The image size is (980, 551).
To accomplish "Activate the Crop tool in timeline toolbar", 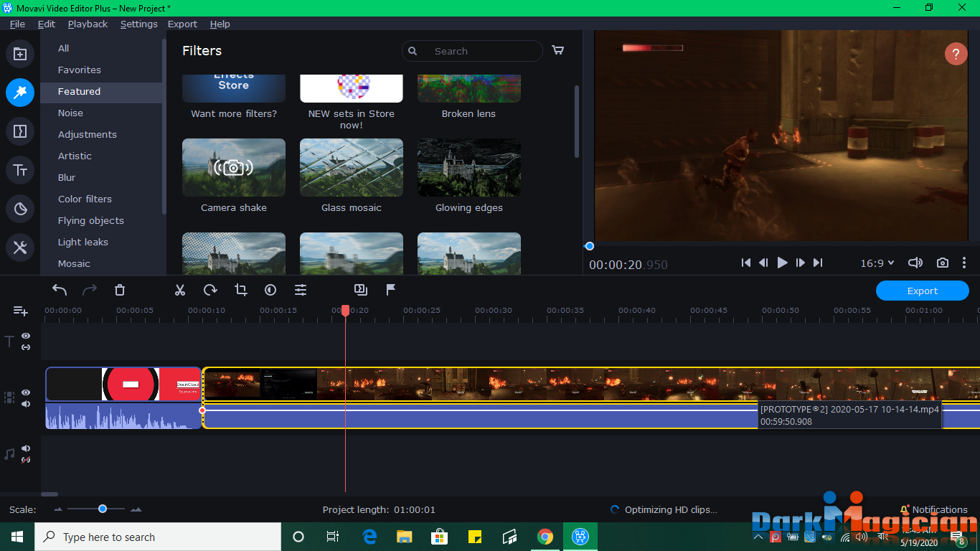I will [240, 290].
